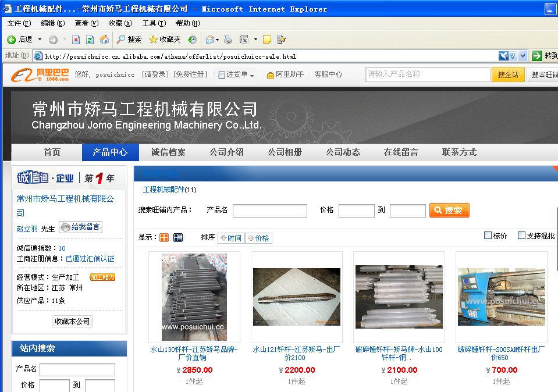The height and width of the screenshot is (392, 558).
Task: Print the page with printer icon
Action: (x=228, y=40)
